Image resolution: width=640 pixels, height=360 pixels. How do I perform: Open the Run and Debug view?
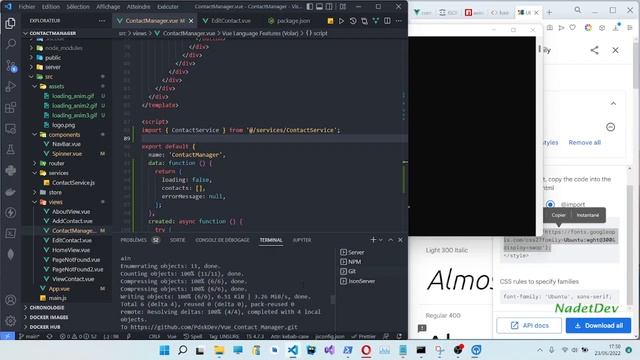pos(11,87)
